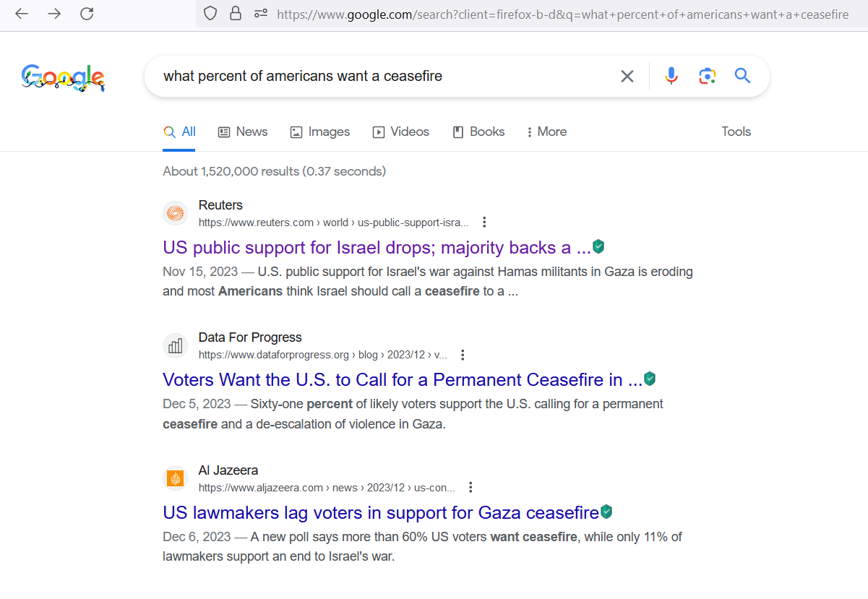Click the 'Dec 5, 2023' snippet date
The height and width of the screenshot is (599, 868).
pyautogui.click(x=197, y=404)
